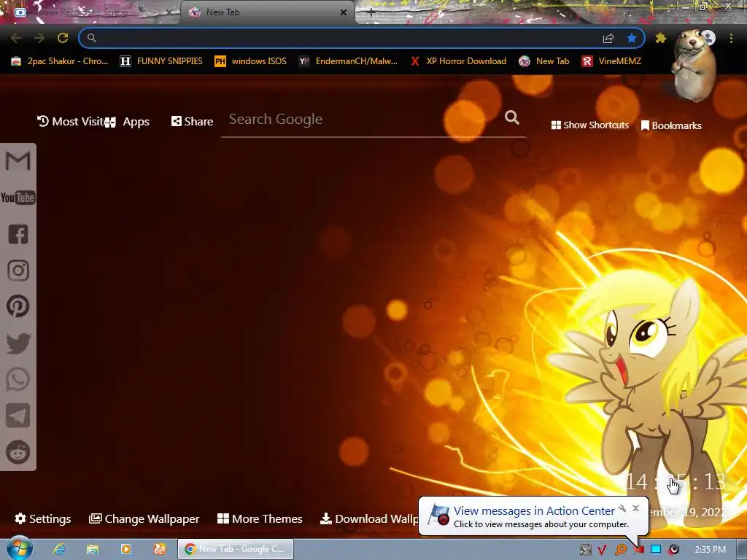Viewport: 747px width, 560px height.
Task: Click the round black and red tray icon
Action: click(673, 550)
